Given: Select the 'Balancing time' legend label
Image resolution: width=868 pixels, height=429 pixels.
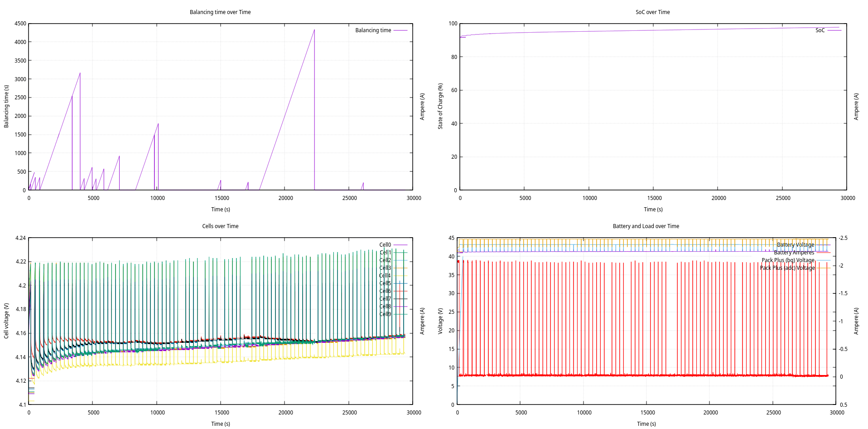Looking at the screenshot, I should click(373, 30).
